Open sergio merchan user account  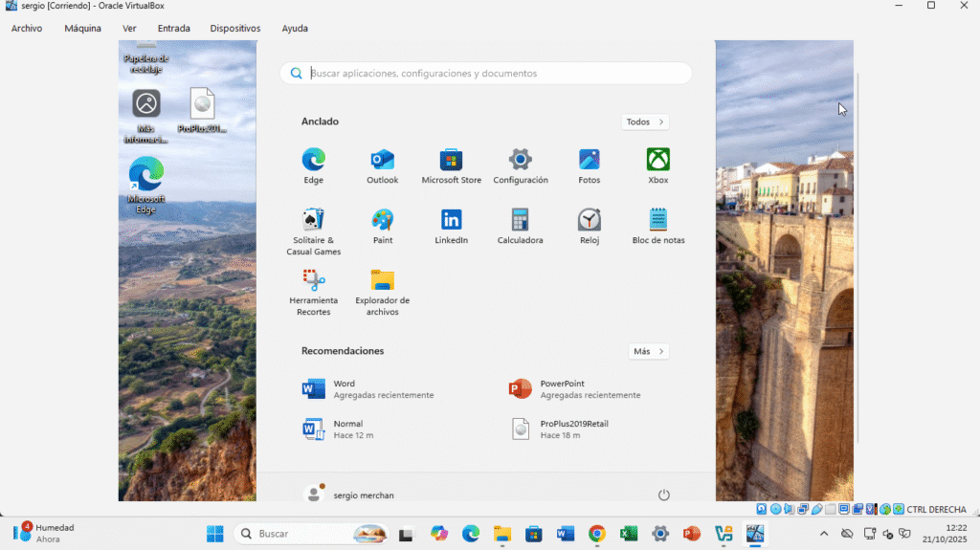[x=349, y=495]
